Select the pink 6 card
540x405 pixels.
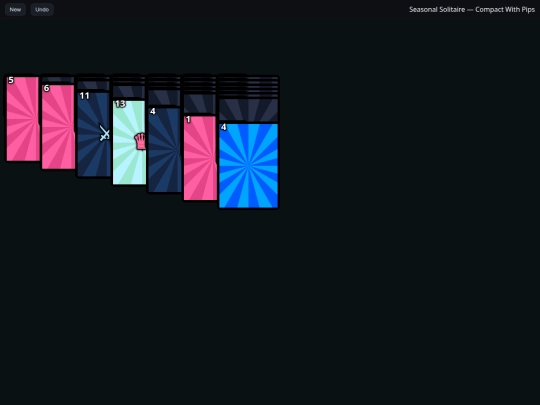click(58, 127)
